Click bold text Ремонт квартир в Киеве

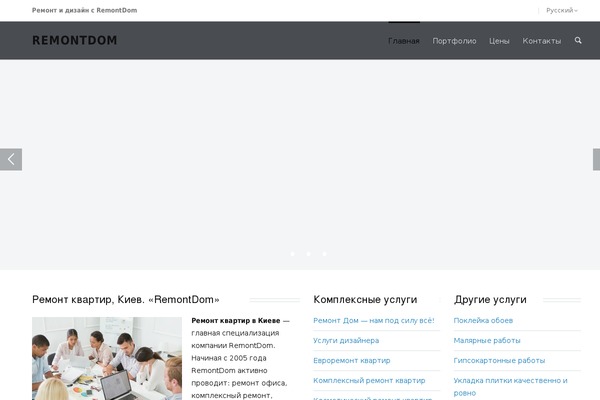point(236,320)
